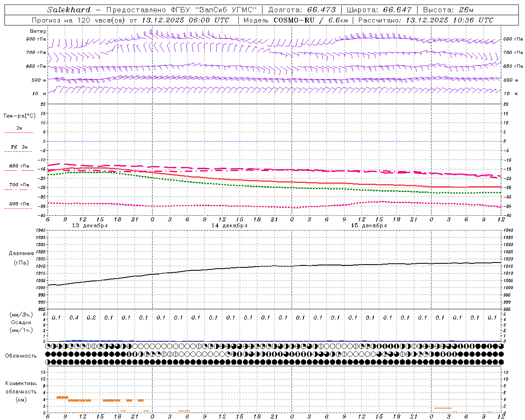
Task: Click the "2м" temperature legend entry
Action: pyautogui.click(x=19, y=128)
